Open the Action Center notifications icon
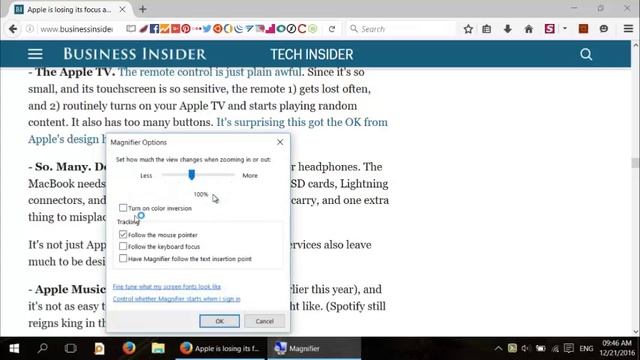This screenshot has width=640, height=360. click(x=569, y=348)
